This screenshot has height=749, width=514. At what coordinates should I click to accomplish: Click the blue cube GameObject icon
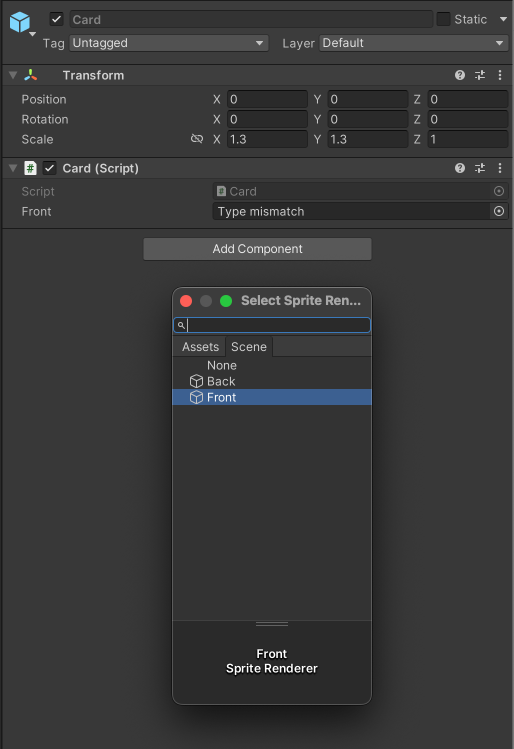(20, 22)
